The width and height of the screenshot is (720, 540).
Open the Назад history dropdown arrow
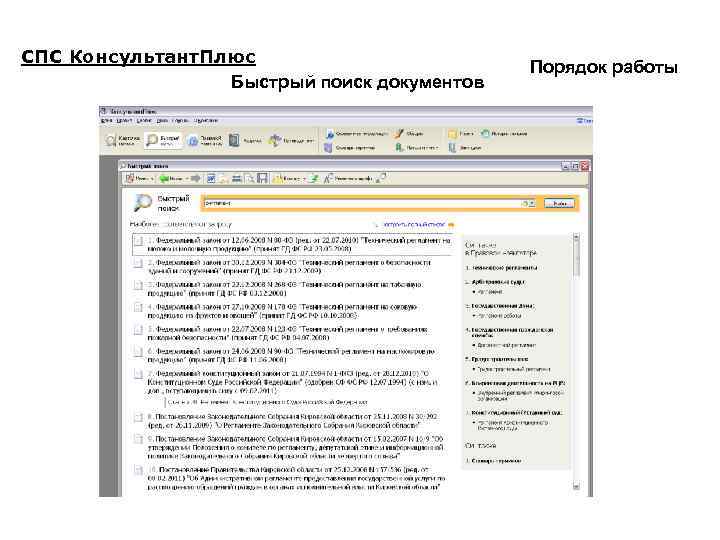(x=186, y=179)
